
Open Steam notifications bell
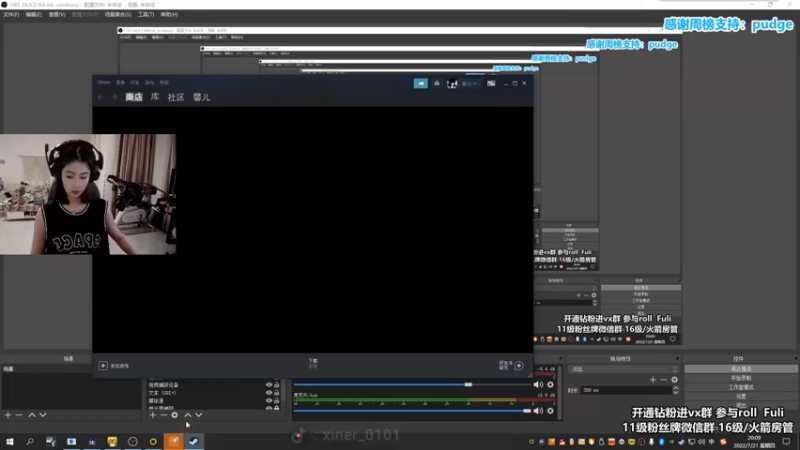(437, 83)
